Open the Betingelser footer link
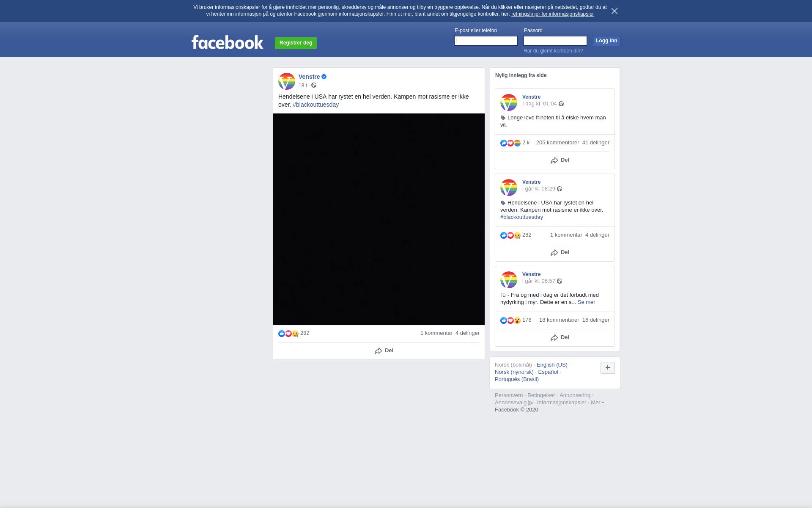Image resolution: width=812 pixels, height=508 pixels. tap(541, 395)
